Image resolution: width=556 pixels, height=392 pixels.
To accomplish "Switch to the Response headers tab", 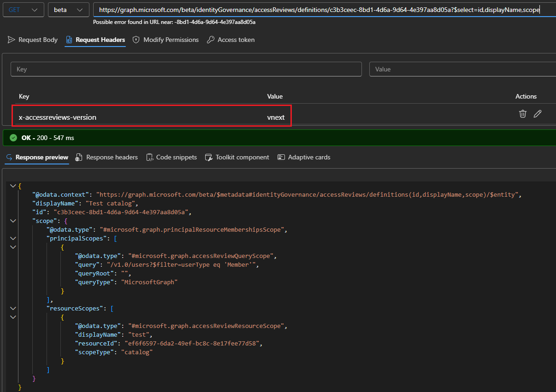I will pyautogui.click(x=112, y=158).
